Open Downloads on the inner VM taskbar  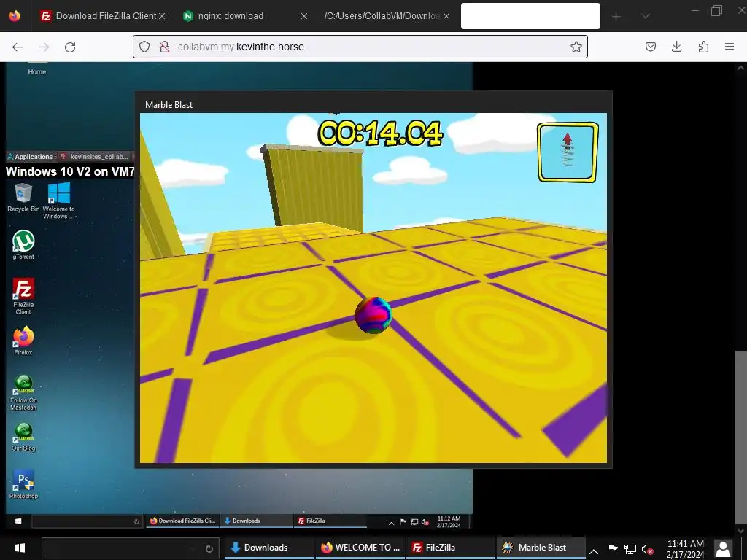pos(256,521)
